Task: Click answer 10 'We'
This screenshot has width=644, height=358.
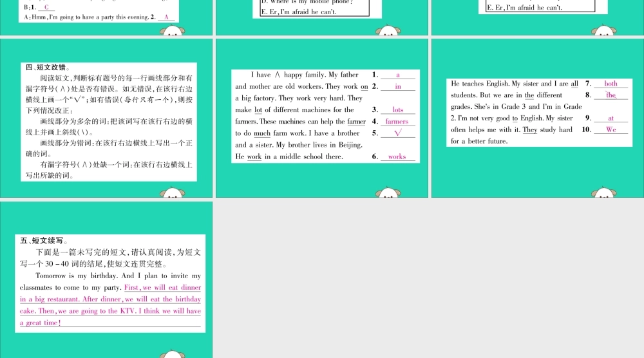Action: coord(611,129)
